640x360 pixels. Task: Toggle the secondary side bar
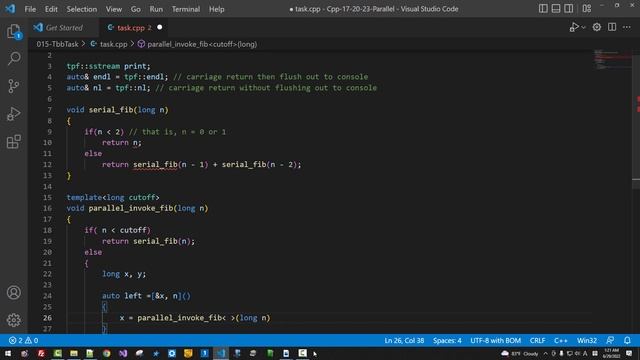click(569, 9)
